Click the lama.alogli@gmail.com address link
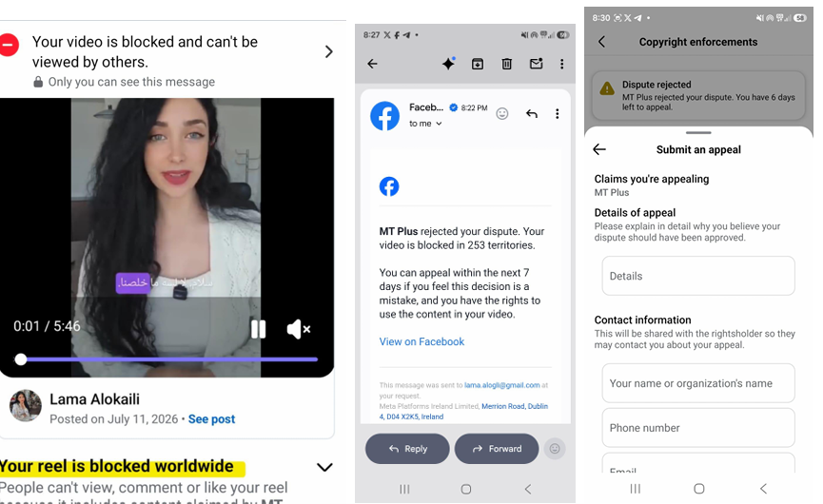This screenshot has width=823, height=504. tap(501, 385)
